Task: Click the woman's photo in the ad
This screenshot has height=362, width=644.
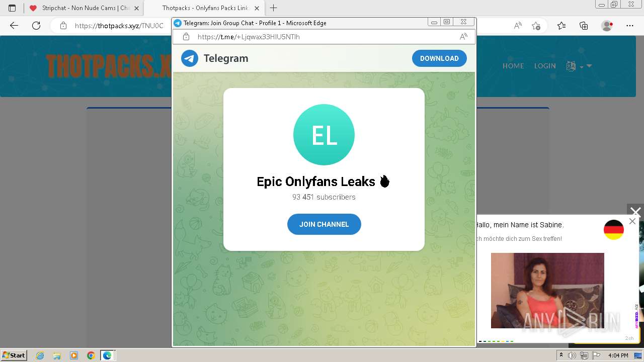Action: coord(547,291)
